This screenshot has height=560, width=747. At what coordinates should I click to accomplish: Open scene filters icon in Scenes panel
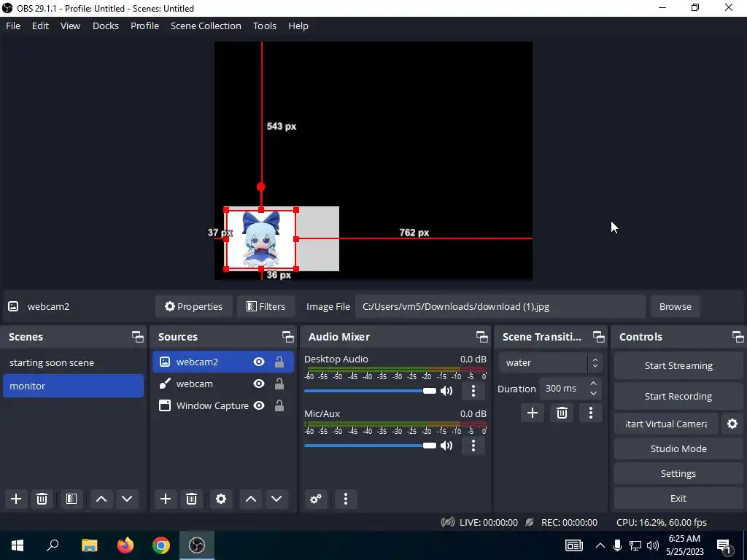pyautogui.click(x=71, y=499)
